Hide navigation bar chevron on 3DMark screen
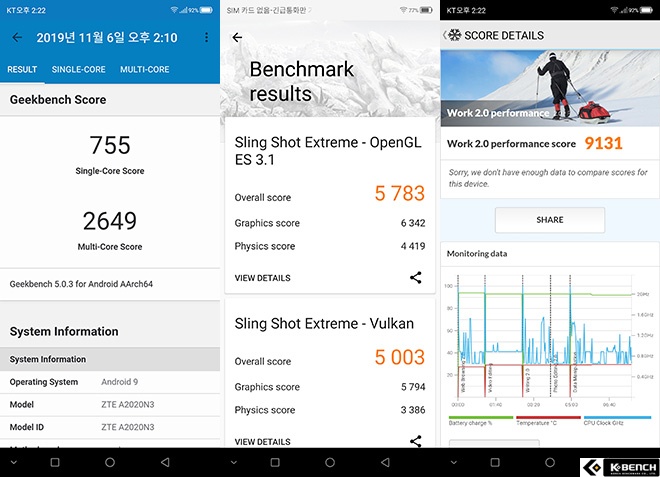The width and height of the screenshot is (660, 477). click(x=234, y=462)
